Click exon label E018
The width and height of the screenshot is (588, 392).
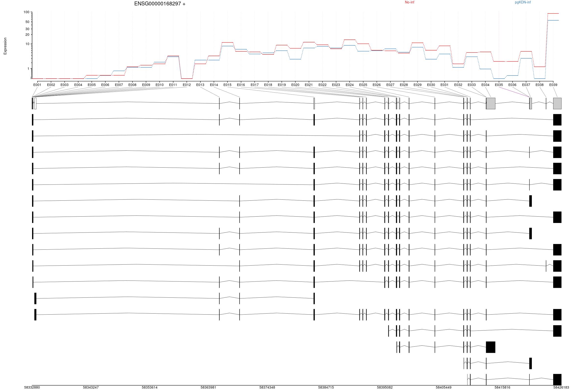click(268, 85)
